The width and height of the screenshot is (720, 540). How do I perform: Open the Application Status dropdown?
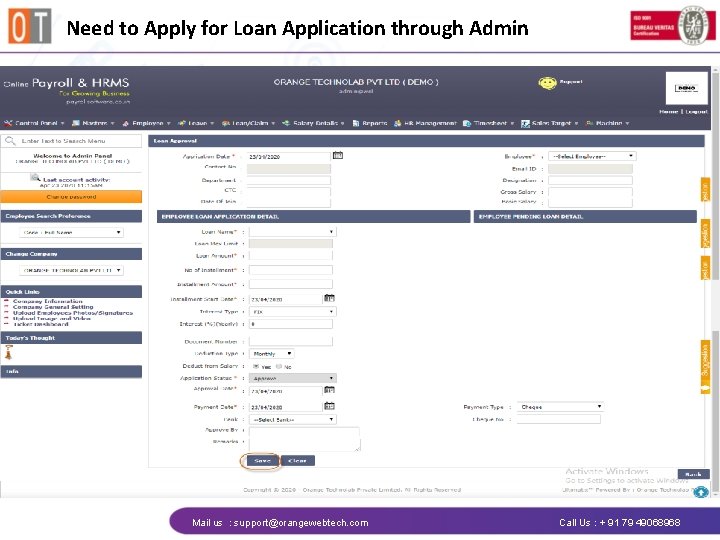pos(292,378)
